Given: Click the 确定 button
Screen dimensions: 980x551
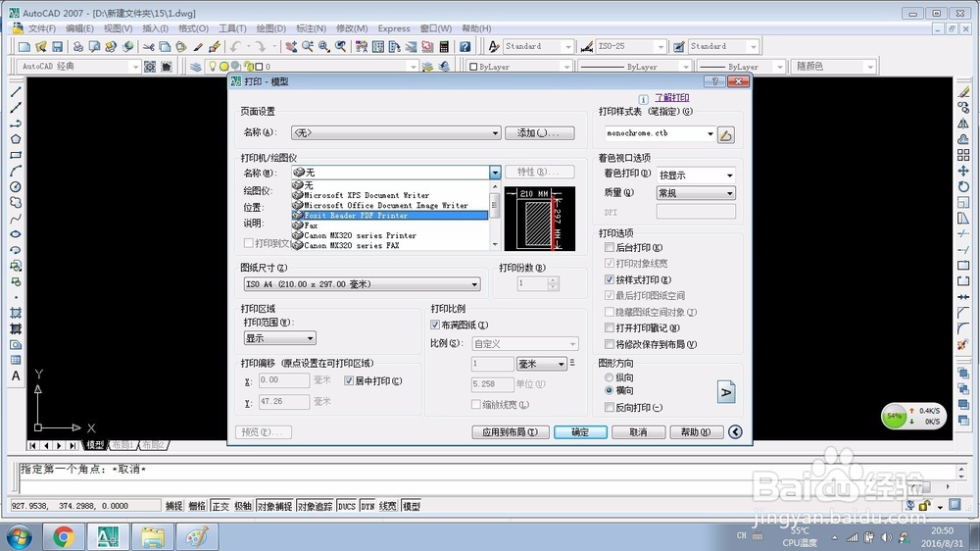Looking at the screenshot, I should [580, 432].
